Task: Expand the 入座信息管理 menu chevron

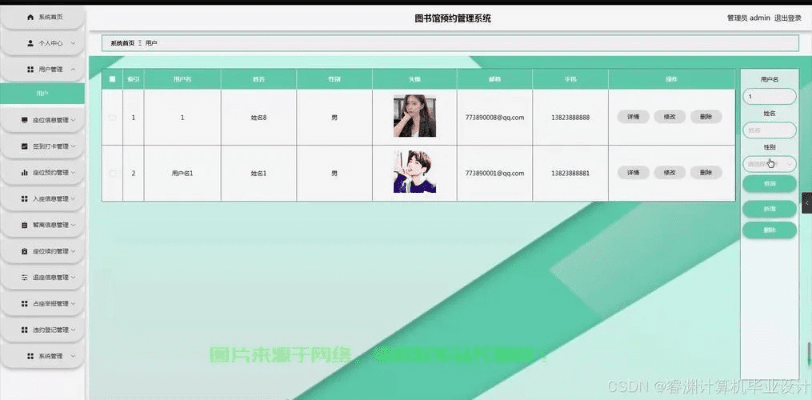Action: [73, 199]
